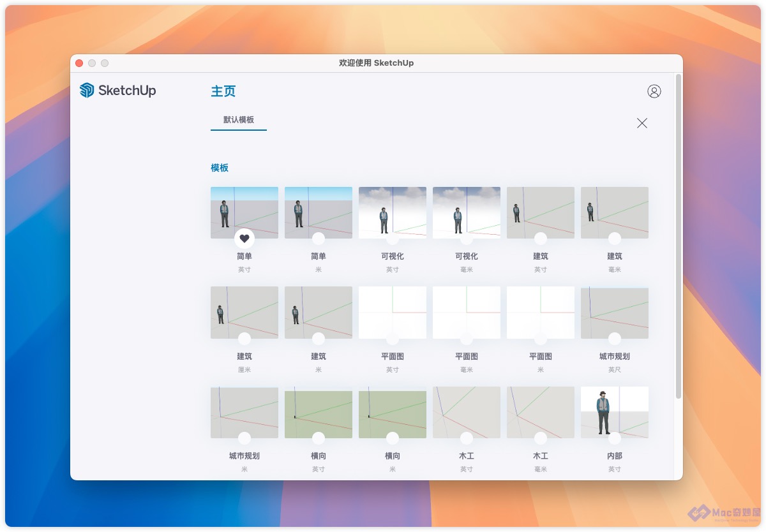Screen dimensions: 766x532
Task: Favorite the 平面图 米 template
Action: pyautogui.click(x=541, y=339)
